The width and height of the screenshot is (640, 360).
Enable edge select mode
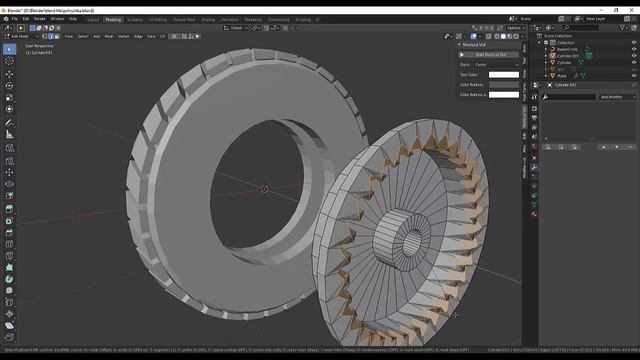click(51, 36)
